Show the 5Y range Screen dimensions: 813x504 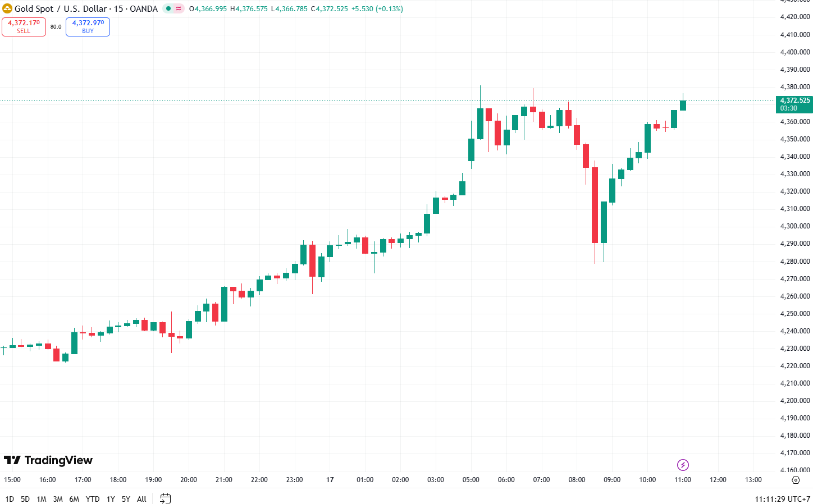126,499
